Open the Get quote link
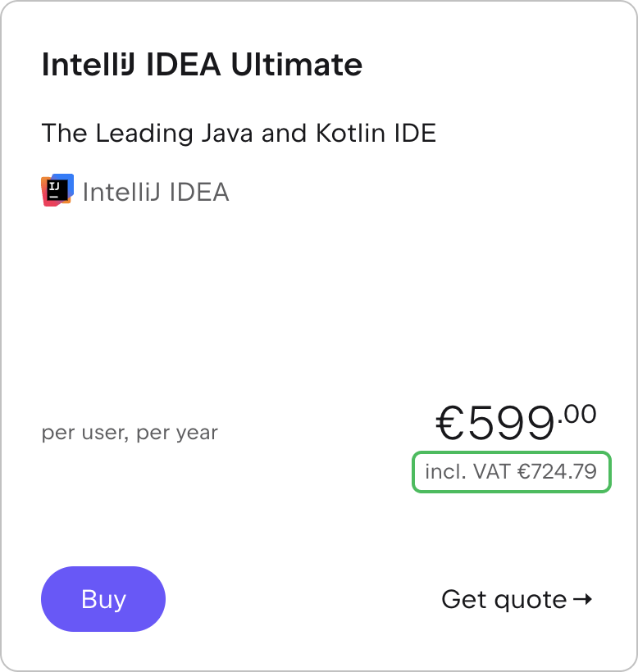This screenshot has width=638, height=672. point(504,600)
